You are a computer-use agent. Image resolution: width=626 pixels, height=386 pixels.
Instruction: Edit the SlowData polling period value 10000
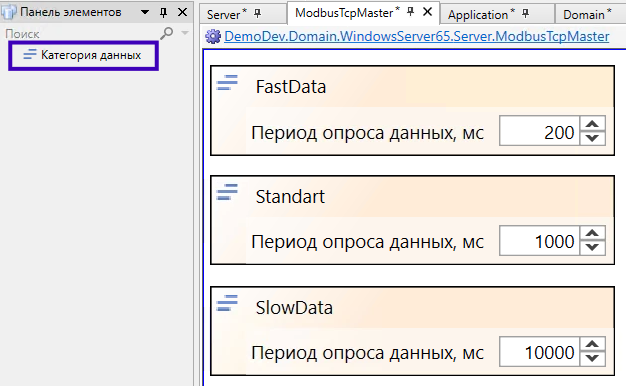[x=539, y=351]
